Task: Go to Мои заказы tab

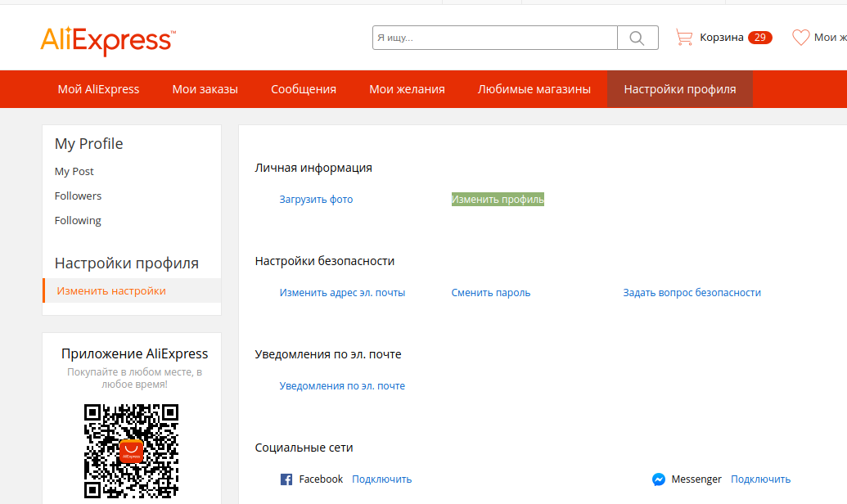Action: click(x=205, y=89)
